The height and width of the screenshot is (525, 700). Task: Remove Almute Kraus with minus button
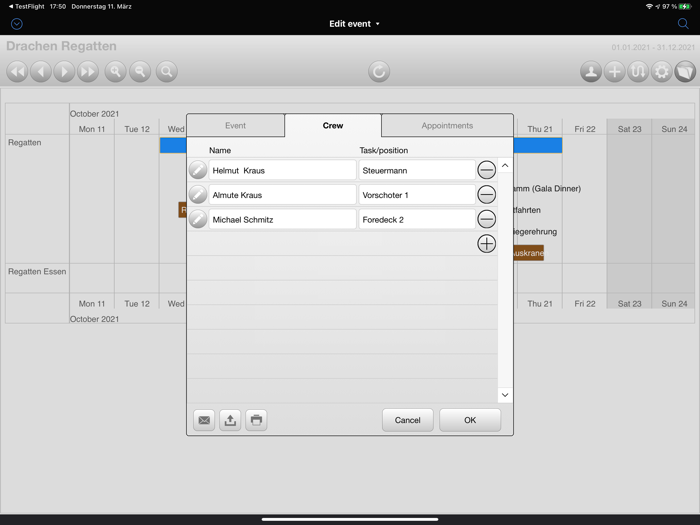click(487, 195)
